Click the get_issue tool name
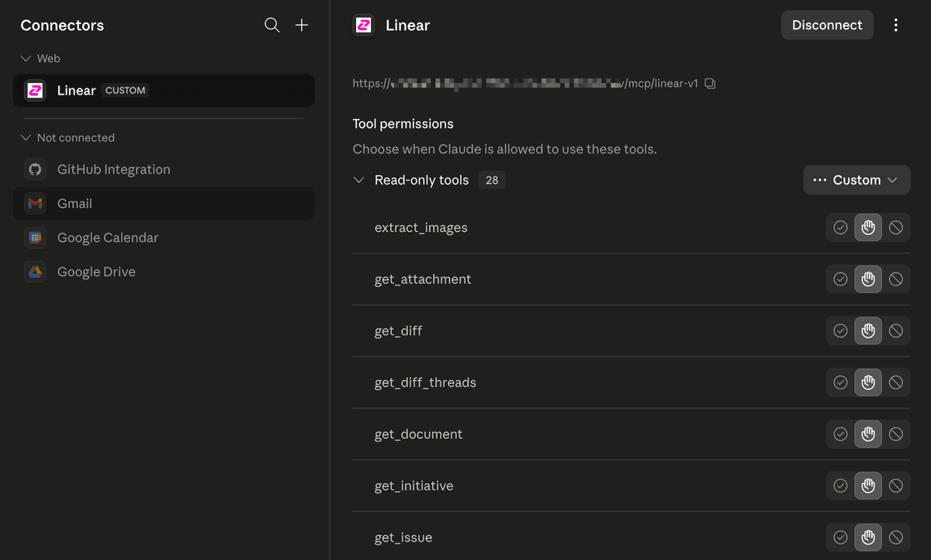Screen dimensions: 931x560 (403, 538)
